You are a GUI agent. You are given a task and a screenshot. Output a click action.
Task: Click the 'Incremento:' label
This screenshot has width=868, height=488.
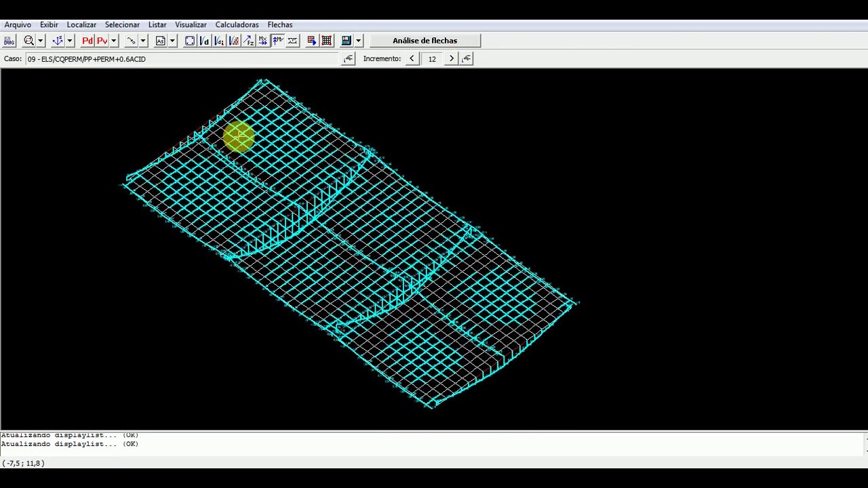(382, 59)
